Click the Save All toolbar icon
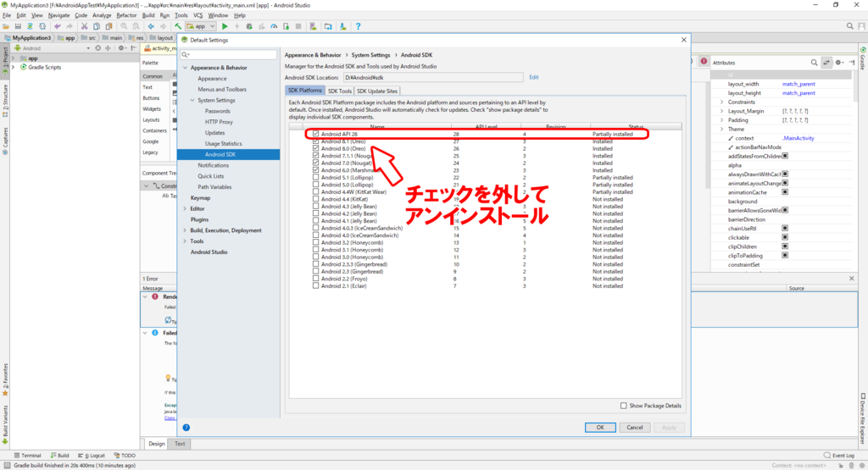Image resolution: width=868 pixels, height=470 pixels. point(18,26)
